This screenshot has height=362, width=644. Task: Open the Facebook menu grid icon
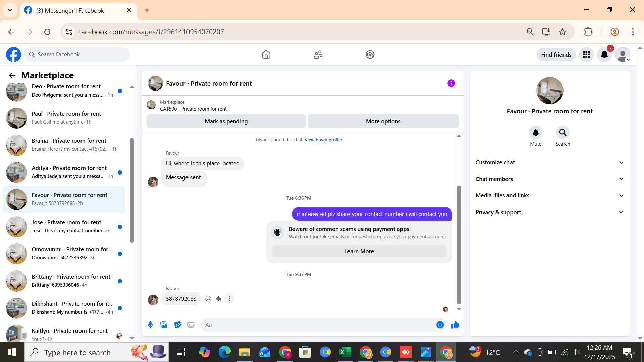tap(586, 54)
